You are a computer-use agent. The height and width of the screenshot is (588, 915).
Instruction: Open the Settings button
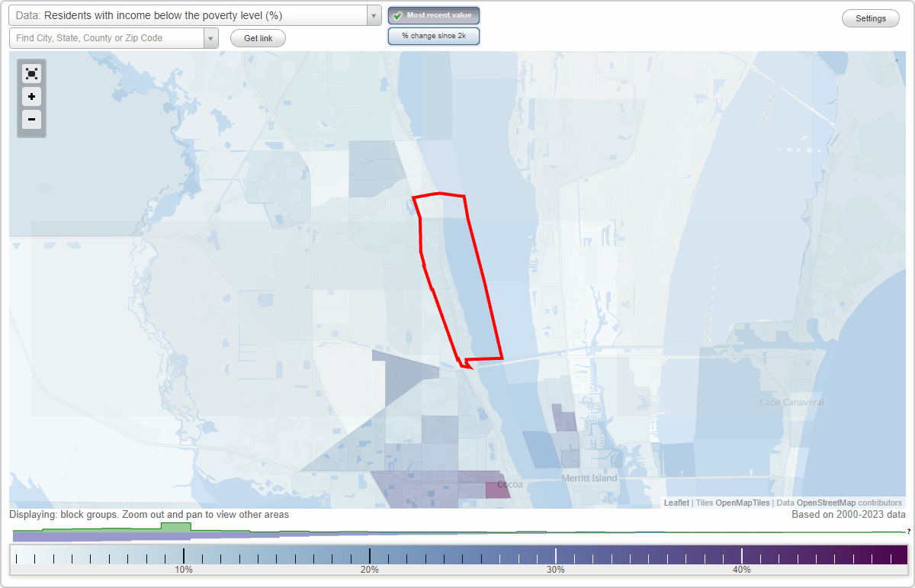[870, 18]
